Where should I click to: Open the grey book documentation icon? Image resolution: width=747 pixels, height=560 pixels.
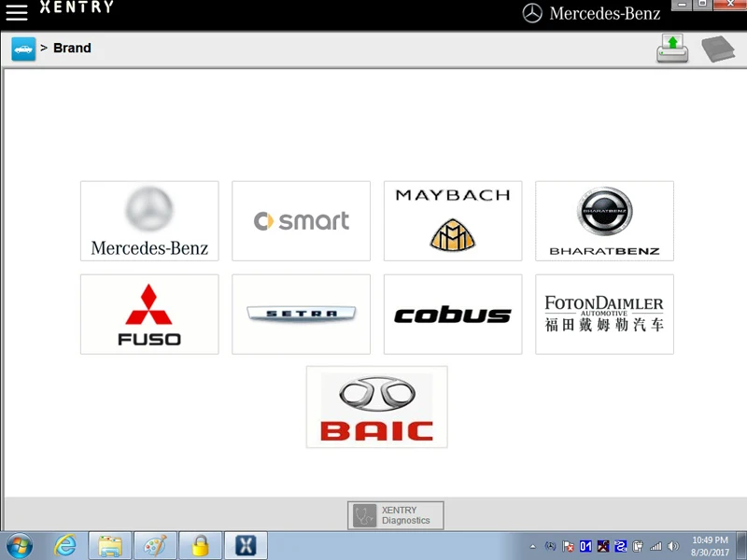pyautogui.click(x=718, y=49)
